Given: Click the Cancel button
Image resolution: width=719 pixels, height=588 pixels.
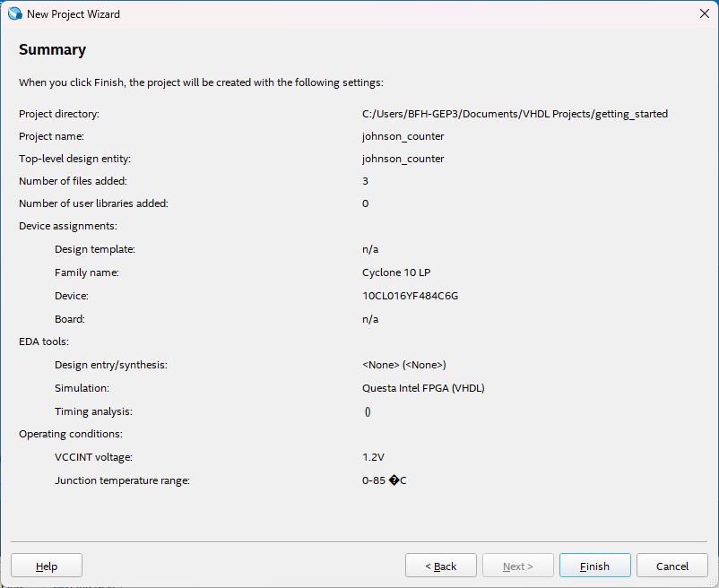Looking at the screenshot, I should pyautogui.click(x=671, y=566).
